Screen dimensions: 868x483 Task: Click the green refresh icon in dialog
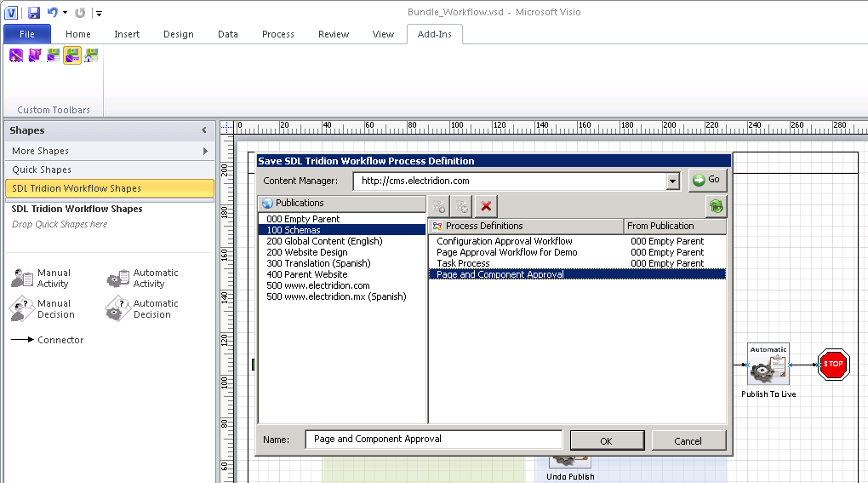coord(716,206)
